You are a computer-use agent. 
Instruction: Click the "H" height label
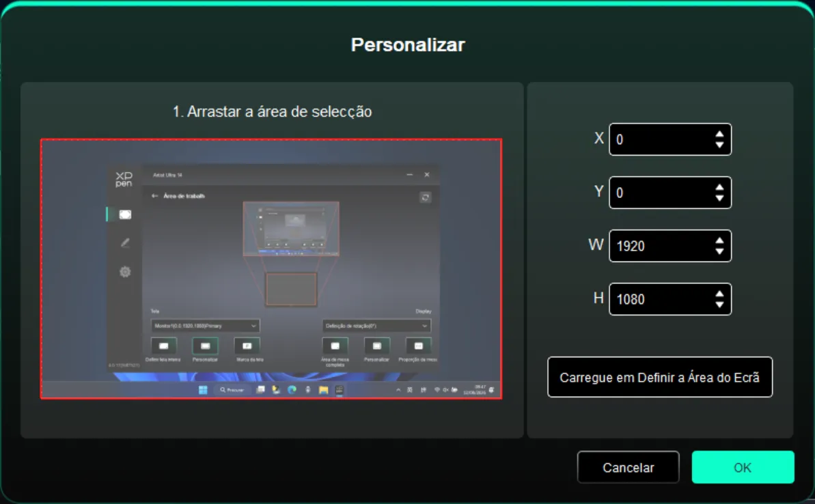(x=598, y=298)
